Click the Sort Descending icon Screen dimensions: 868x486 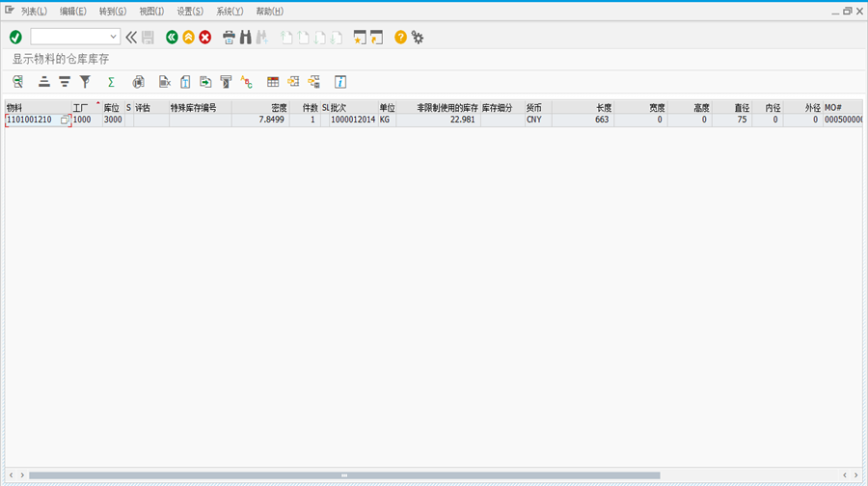[65, 82]
